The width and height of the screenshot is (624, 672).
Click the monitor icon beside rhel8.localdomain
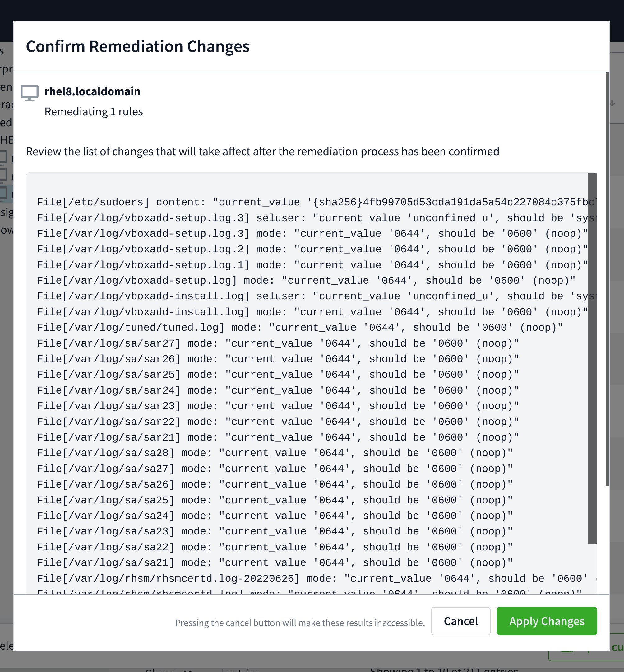(x=29, y=93)
